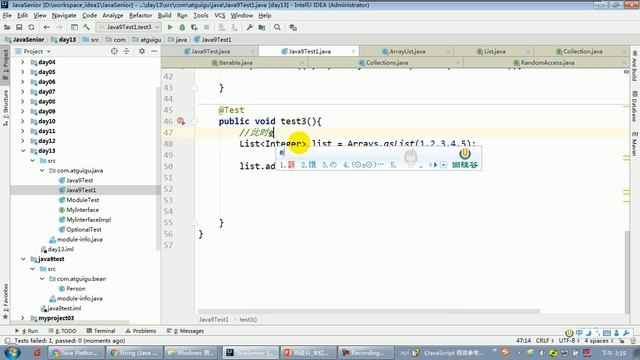Switch to the Java9Test.java tab
The width and height of the screenshot is (640, 360).
(210, 51)
